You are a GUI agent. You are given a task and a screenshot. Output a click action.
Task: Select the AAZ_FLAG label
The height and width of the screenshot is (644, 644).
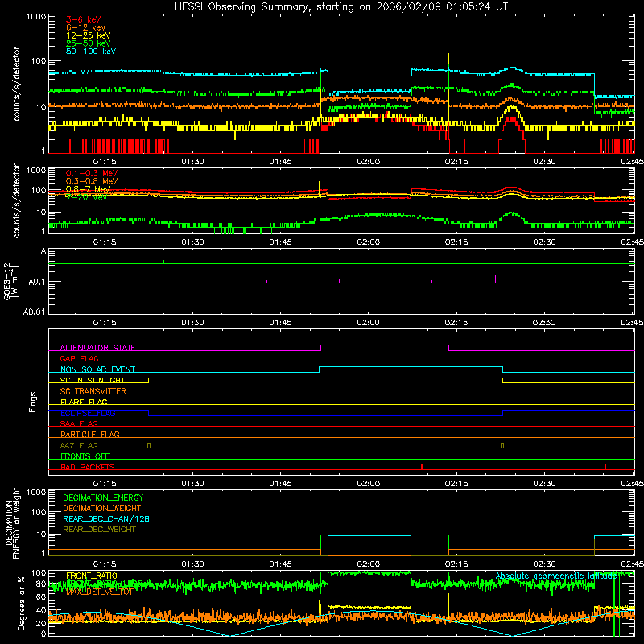[x=79, y=445]
